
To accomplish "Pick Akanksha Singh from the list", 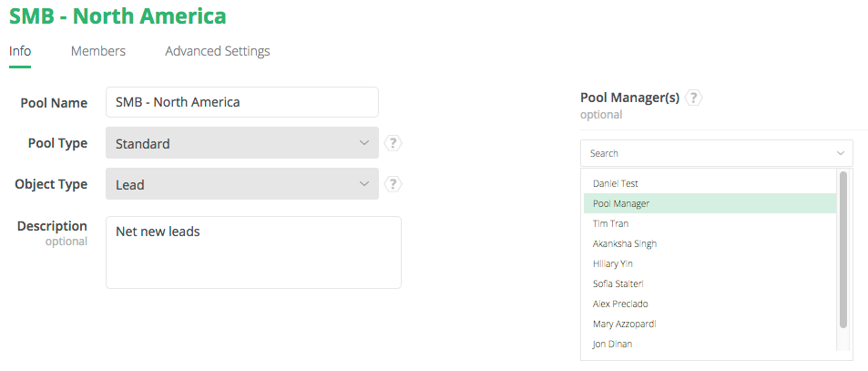I will click(x=624, y=243).
